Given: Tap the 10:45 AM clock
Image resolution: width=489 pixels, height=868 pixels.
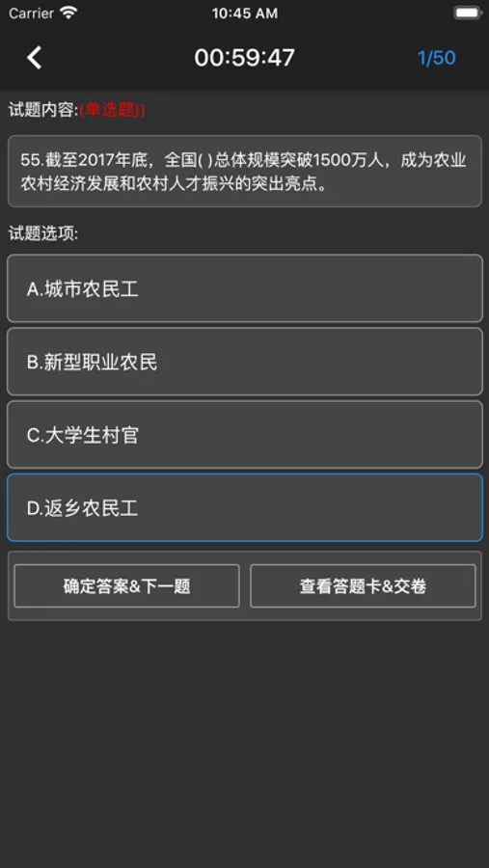Looking at the screenshot, I should pos(244,14).
